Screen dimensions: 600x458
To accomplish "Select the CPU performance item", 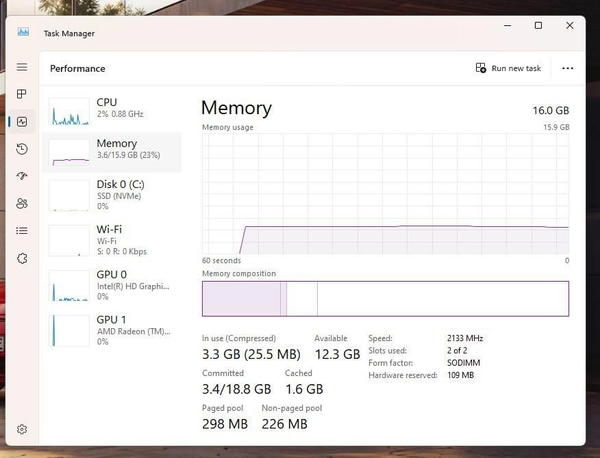I will 112,111.
